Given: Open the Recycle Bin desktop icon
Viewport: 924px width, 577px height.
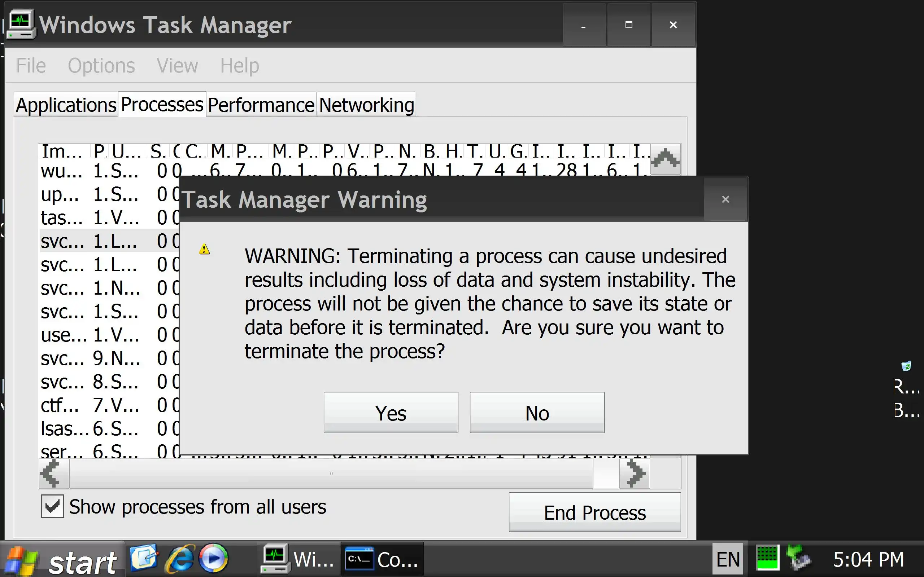Looking at the screenshot, I should tap(906, 366).
